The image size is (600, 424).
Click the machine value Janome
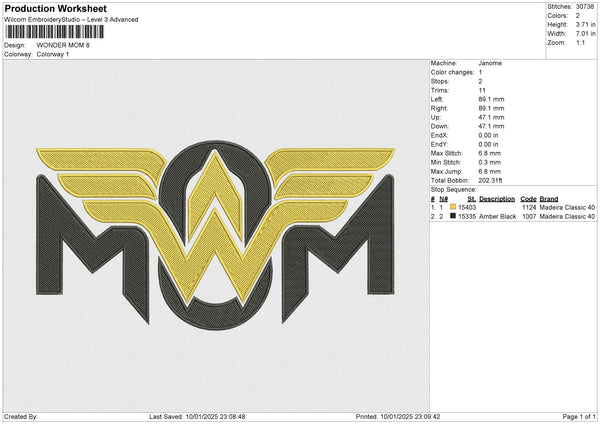(490, 63)
